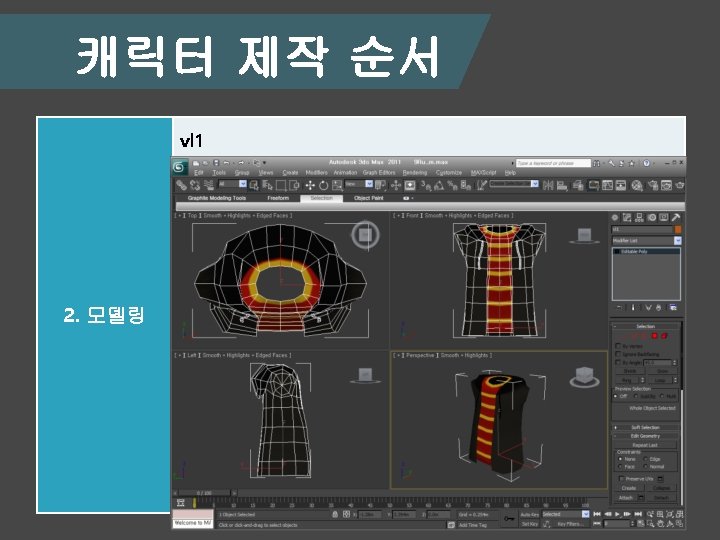Viewport: 720px width, 540px height.
Task: Open the selection filter All dropdown
Action: (x=232, y=184)
